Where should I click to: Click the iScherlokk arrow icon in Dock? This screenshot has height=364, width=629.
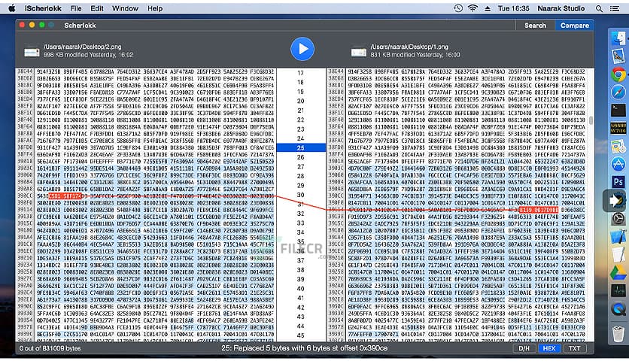(616, 200)
